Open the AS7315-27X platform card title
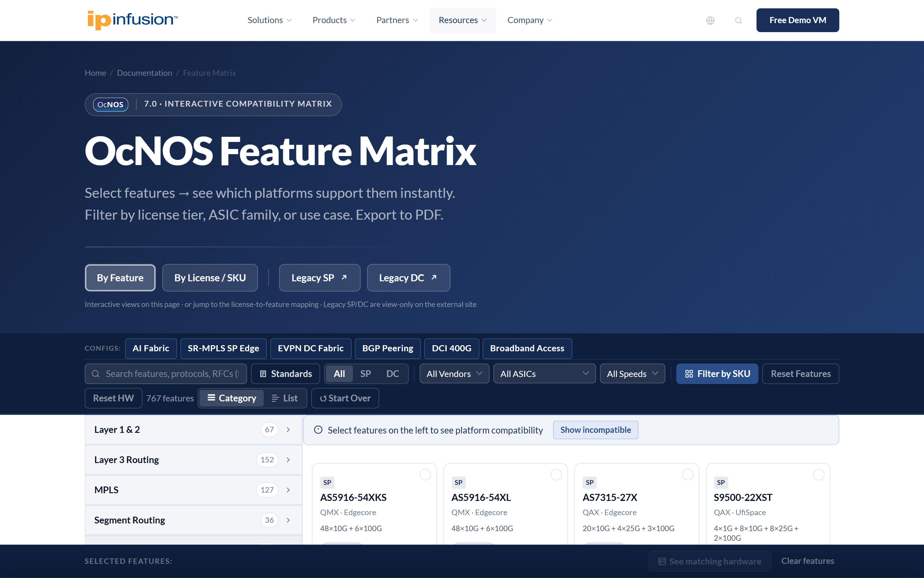The width and height of the screenshot is (924, 578). 610,497
